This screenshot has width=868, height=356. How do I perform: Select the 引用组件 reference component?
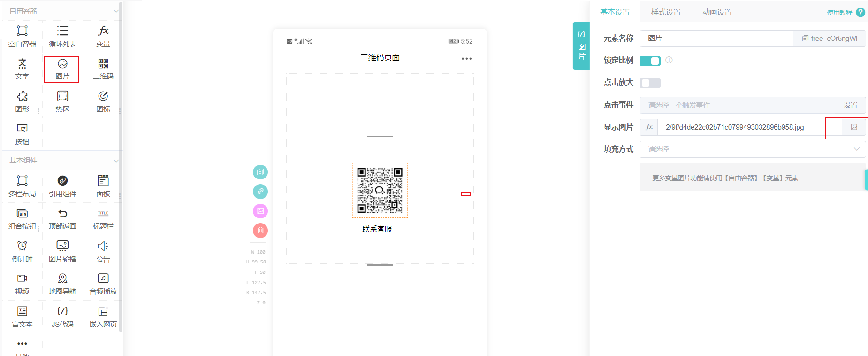pos(62,186)
